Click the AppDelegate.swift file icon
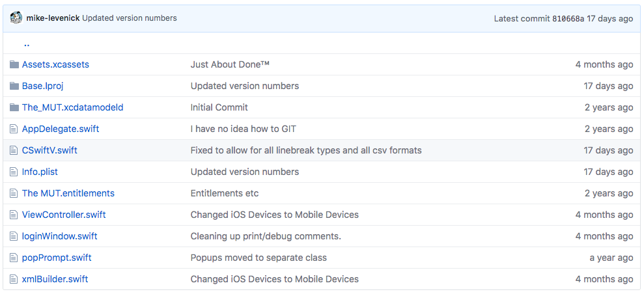Image resolution: width=644 pixels, height=294 pixels. point(14,129)
